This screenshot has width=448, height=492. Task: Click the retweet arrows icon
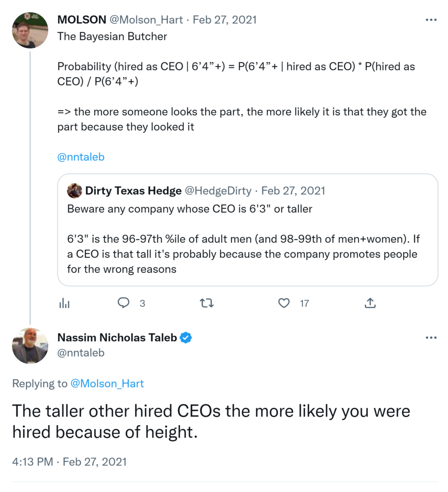206,303
